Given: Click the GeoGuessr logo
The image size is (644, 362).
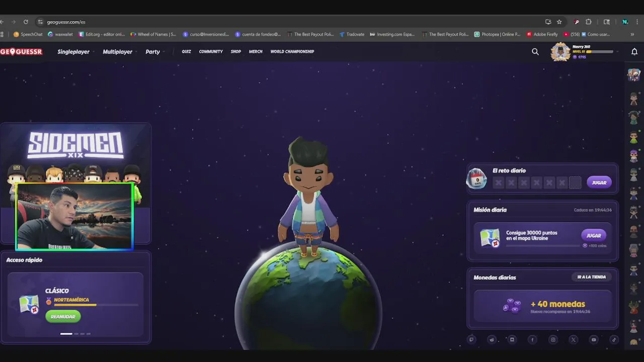Looking at the screenshot, I should pos(21,51).
